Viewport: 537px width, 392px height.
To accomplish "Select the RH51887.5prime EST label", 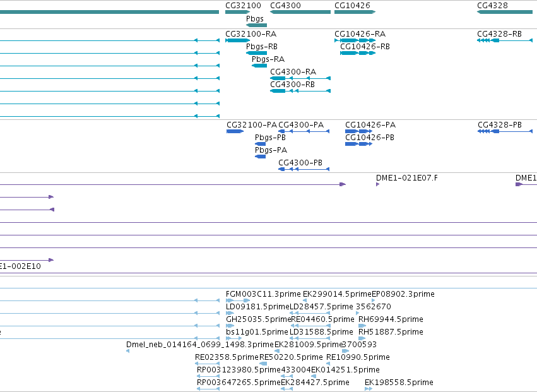I will 391,332.
